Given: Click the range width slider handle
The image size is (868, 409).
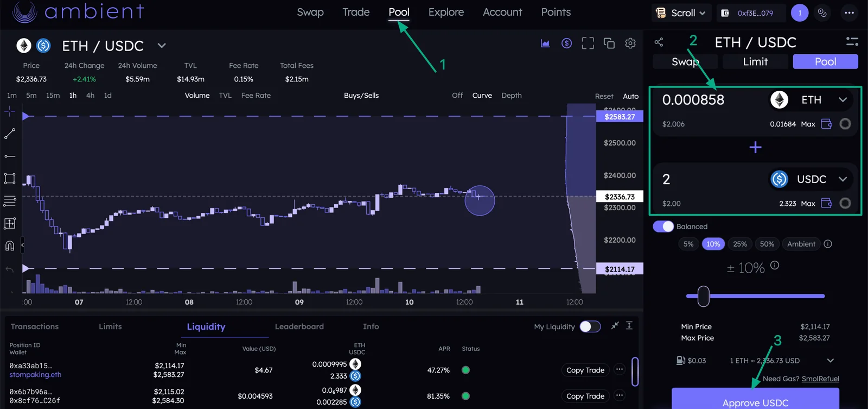Looking at the screenshot, I should click(x=704, y=296).
